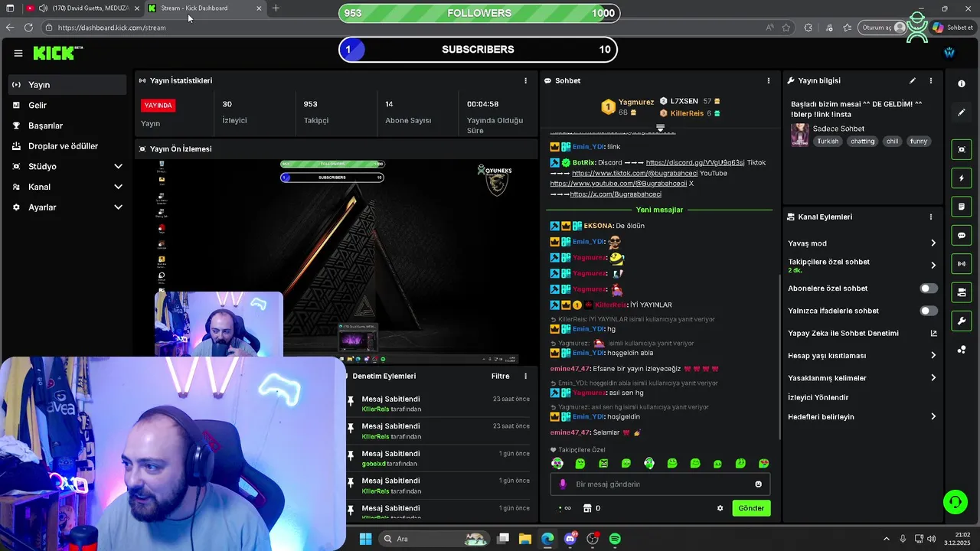The height and width of the screenshot is (551, 980).
Task: Open a new browser tab
Action: (x=276, y=8)
